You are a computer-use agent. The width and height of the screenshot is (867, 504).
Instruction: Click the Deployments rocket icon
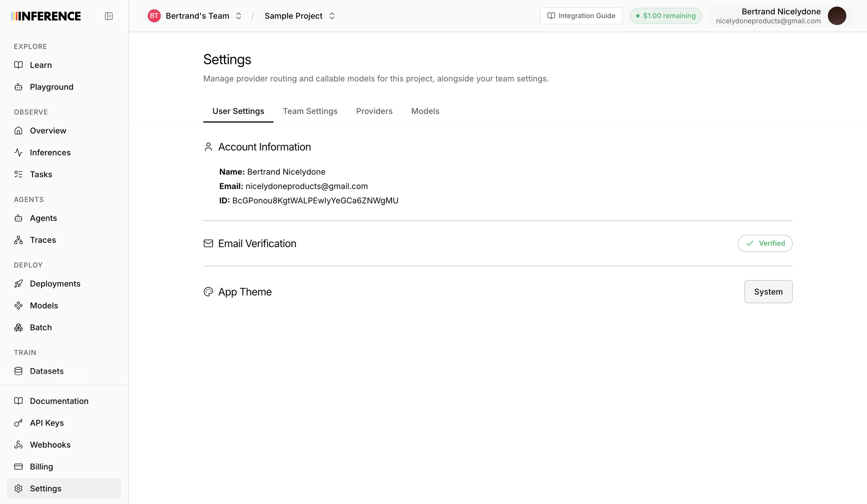tap(18, 284)
